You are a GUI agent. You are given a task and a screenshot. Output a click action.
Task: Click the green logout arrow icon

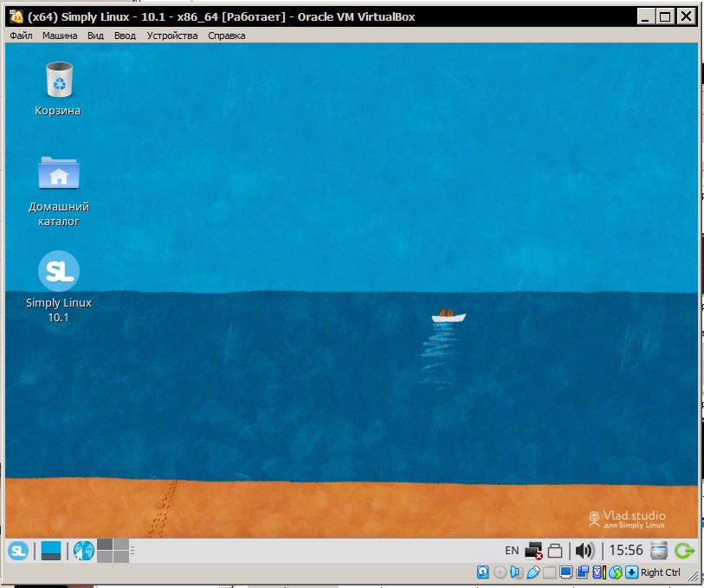pyautogui.click(x=684, y=550)
